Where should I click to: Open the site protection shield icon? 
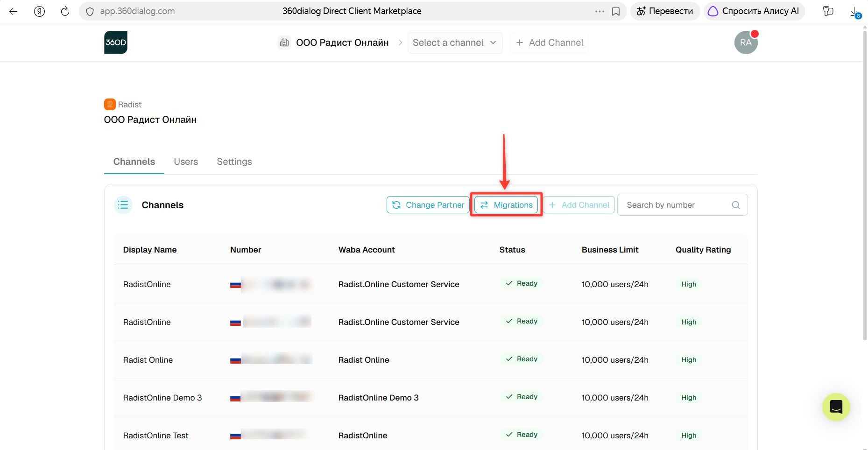pos(90,11)
